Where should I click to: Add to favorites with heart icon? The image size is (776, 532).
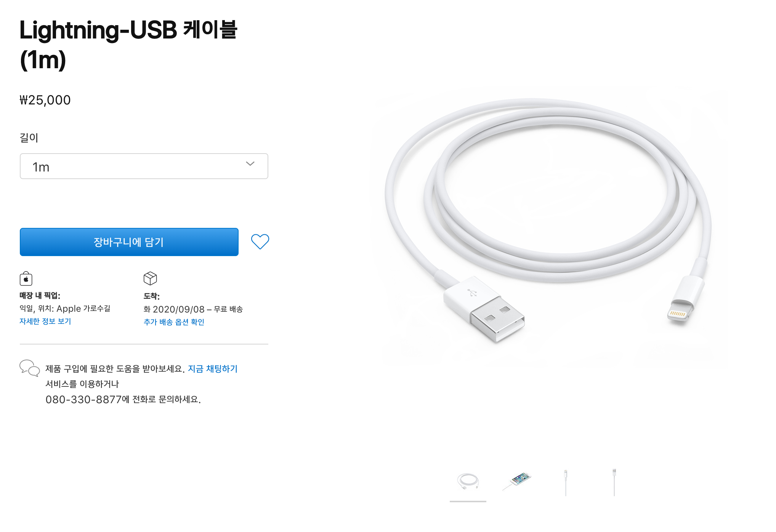pos(260,242)
